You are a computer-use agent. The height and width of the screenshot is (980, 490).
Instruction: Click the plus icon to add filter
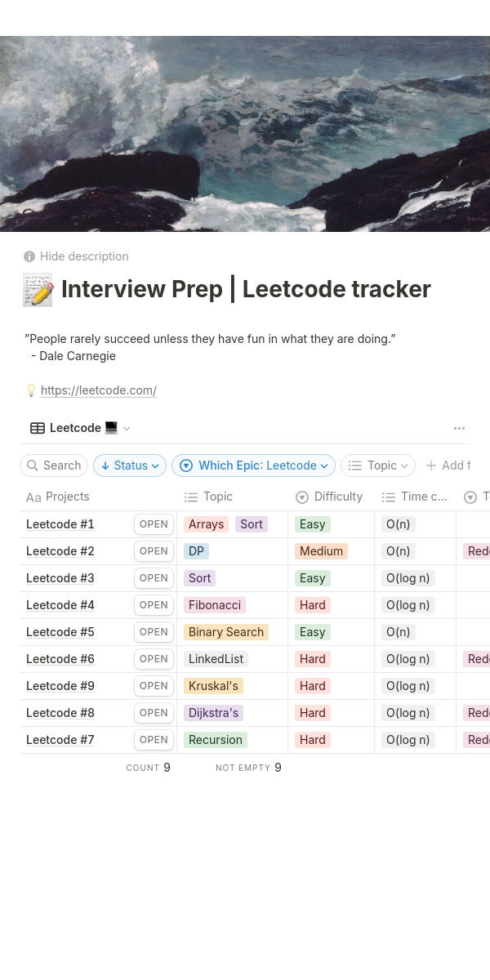[x=431, y=465]
